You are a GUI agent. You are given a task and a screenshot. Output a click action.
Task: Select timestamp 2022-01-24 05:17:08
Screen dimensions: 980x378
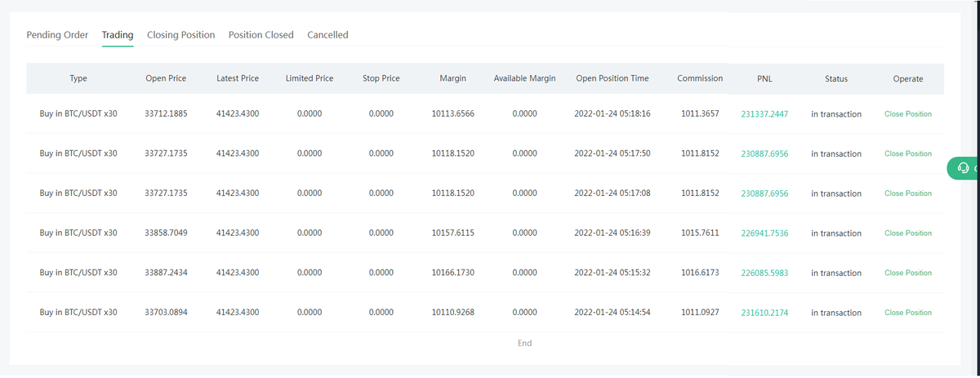(x=612, y=193)
